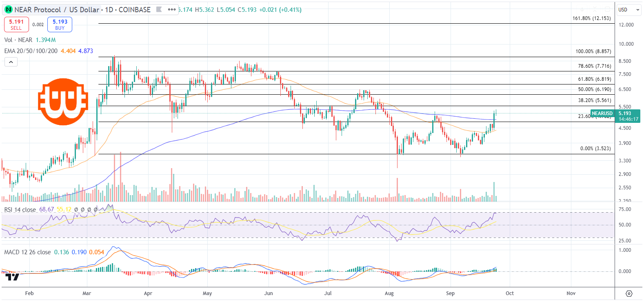Click the flag icon next to COINBASE

(x=159, y=9)
